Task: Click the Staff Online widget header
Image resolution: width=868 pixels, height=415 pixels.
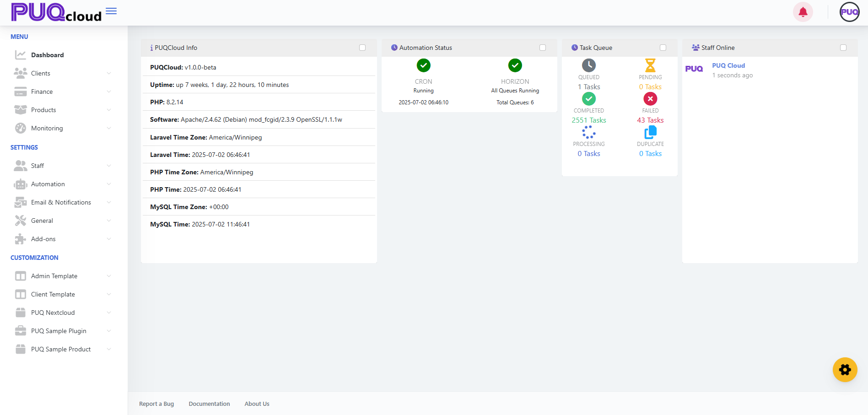Action: tap(770, 48)
